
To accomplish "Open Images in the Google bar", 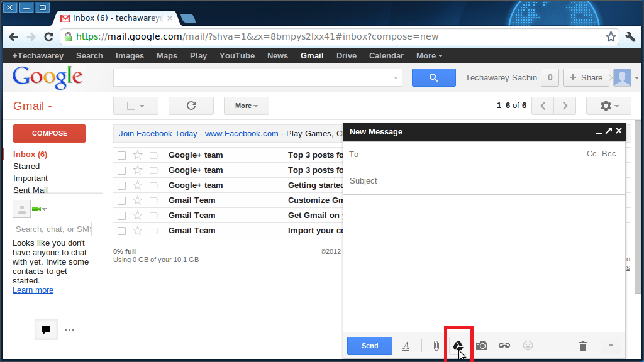I will 130,56.
